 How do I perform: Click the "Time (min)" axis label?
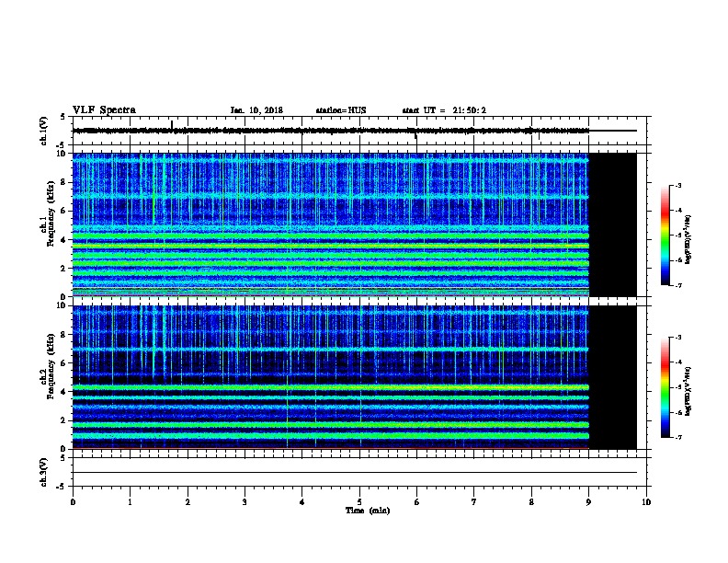pos(368,511)
